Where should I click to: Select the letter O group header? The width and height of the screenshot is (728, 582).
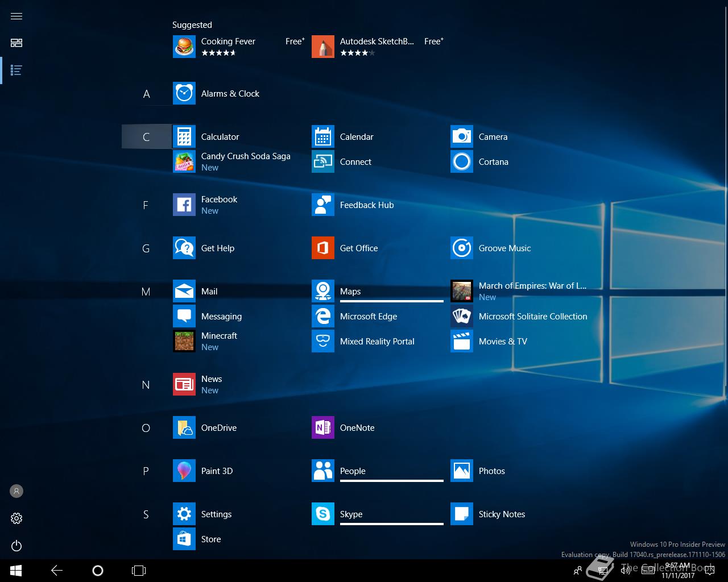(x=146, y=428)
